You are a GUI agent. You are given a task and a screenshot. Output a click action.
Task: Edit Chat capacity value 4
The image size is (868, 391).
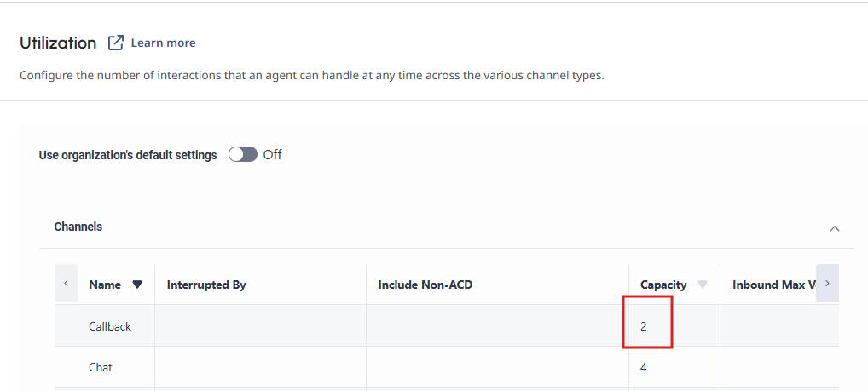[x=643, y=367]
